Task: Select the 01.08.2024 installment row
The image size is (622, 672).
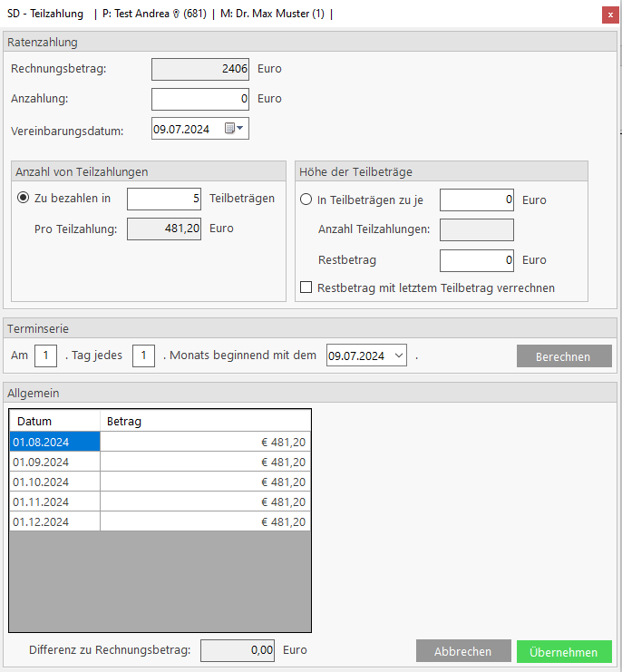Action: (53, 442)
